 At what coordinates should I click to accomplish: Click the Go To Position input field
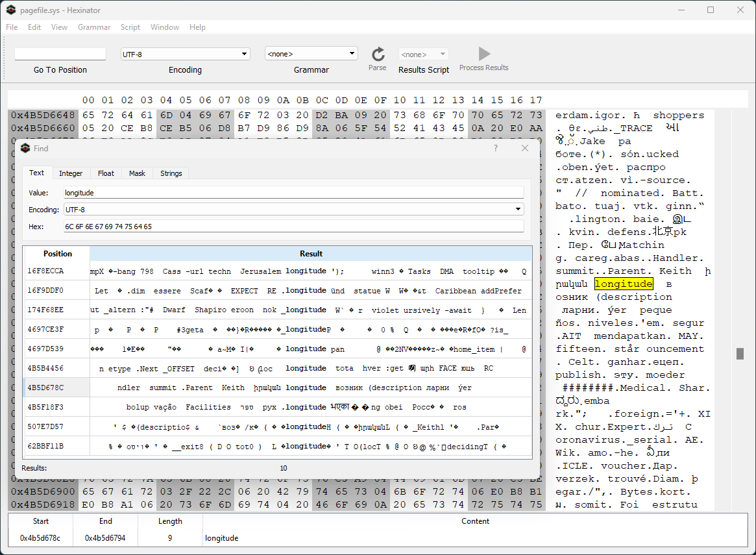pyautogui.click(x=60, y=54)
